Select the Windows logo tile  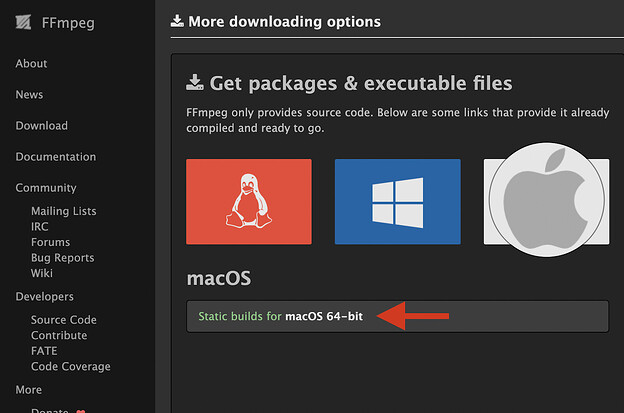click(398, 202)
